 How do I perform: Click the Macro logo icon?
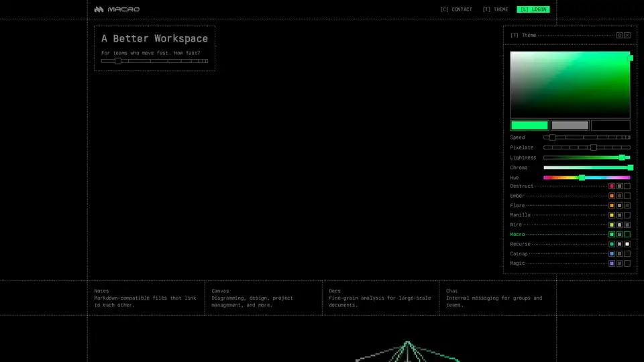[99, 9]
